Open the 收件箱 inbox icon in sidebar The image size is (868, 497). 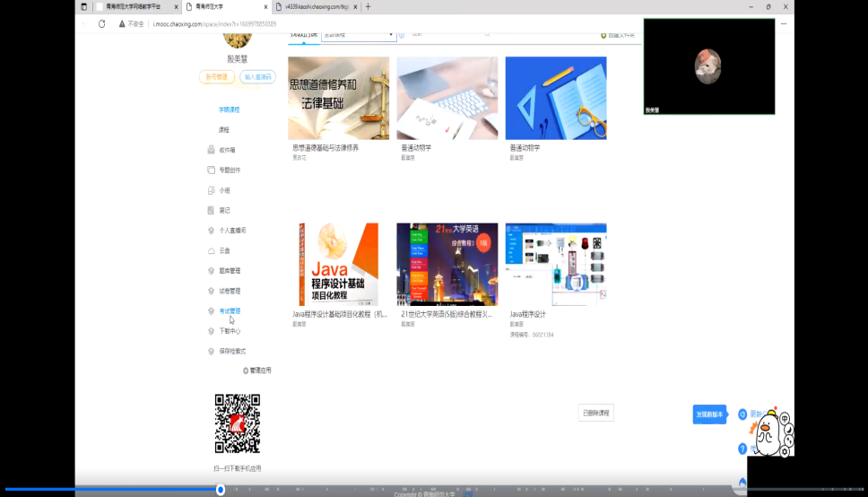pyautogui.click(x=211, y=150)
